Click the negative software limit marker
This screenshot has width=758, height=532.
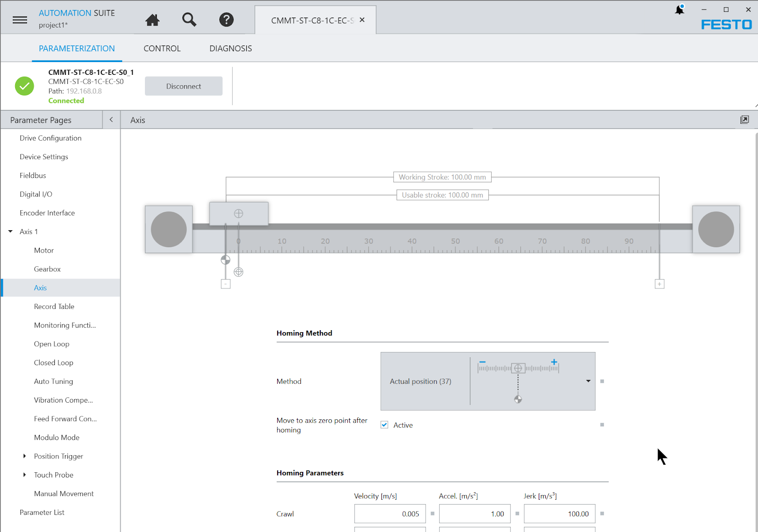[226, 284]
